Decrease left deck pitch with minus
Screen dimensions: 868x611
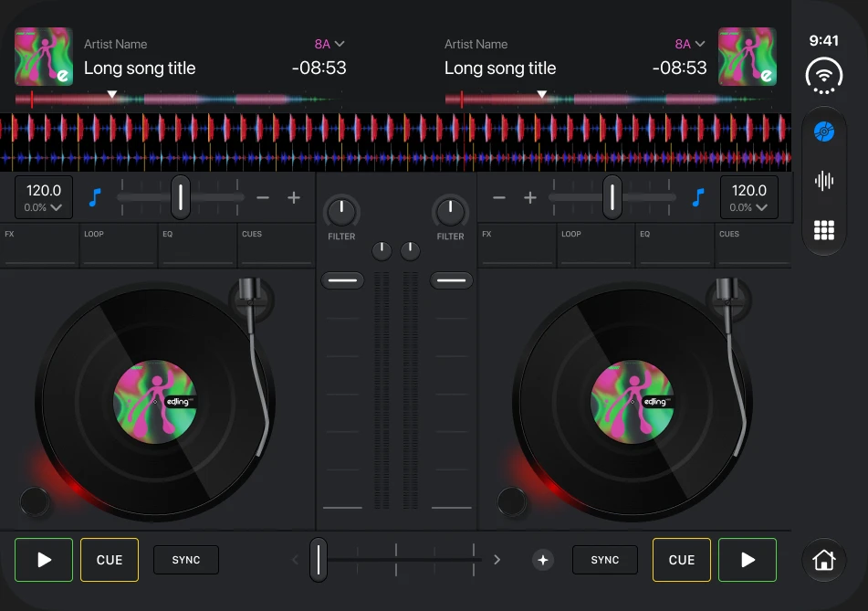pos(263,198)
